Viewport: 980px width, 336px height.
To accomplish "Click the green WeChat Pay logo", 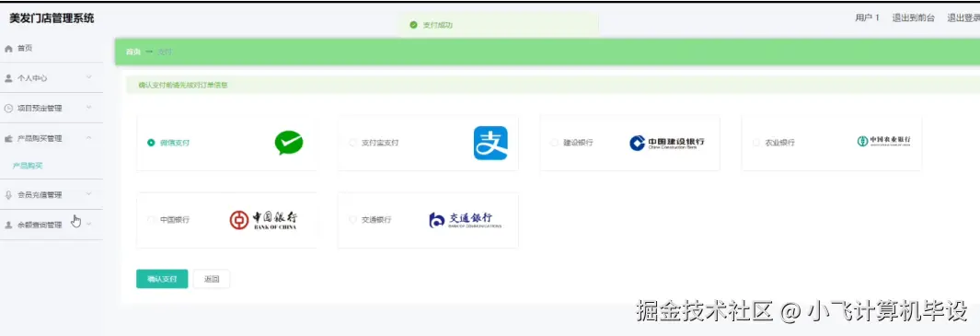I will (289, 143).
